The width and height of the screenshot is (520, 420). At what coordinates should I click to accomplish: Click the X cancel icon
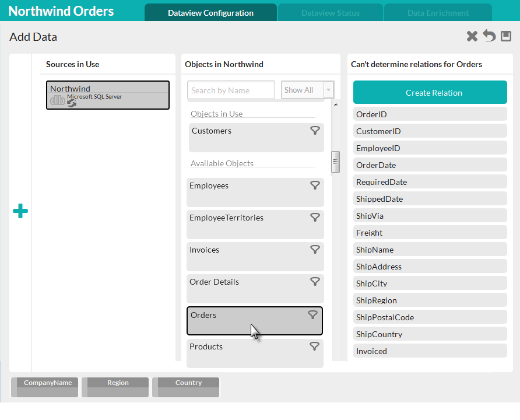click(x=472, y=36)
